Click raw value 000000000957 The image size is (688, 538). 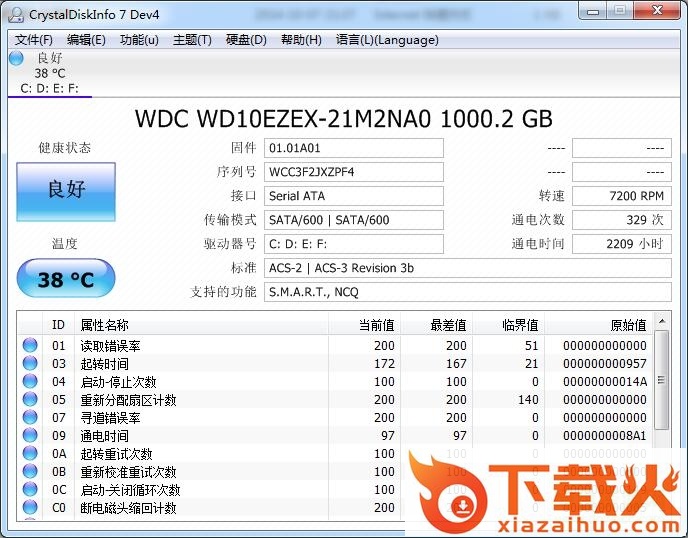click(605, 363)
